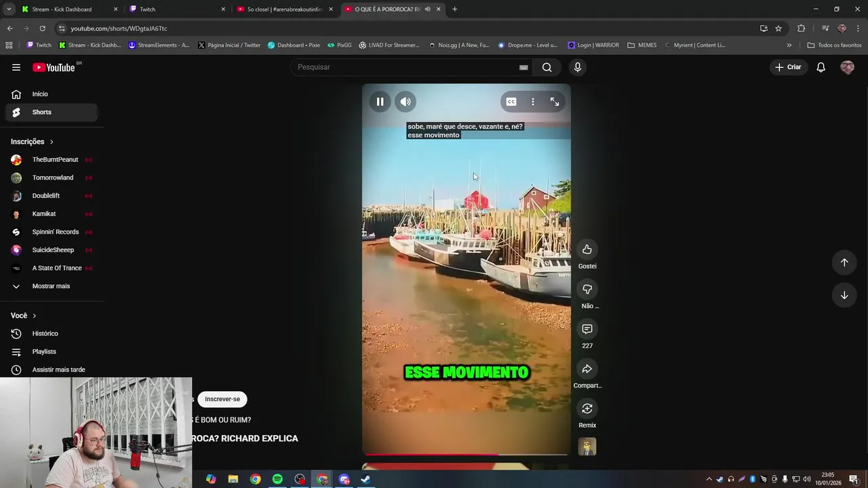The width and height of the screenshot is (868, 488).
Task: Enter fullscreen for the Short
Action: (555, 102)
